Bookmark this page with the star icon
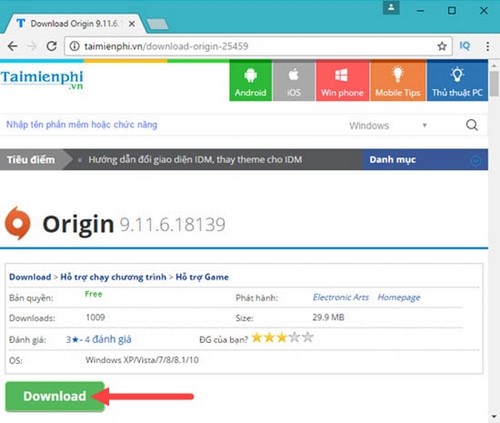This screenshot has width=500, height=423. (442, 46)
